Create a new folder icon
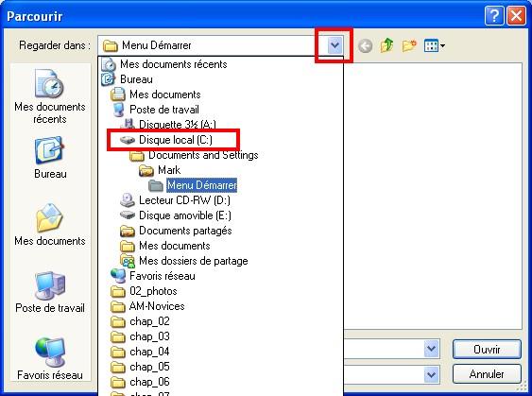 (x=409, y=45)
